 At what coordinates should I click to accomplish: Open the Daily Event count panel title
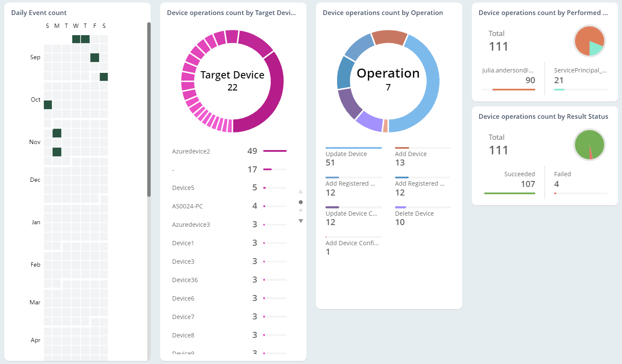pos(39,13)
